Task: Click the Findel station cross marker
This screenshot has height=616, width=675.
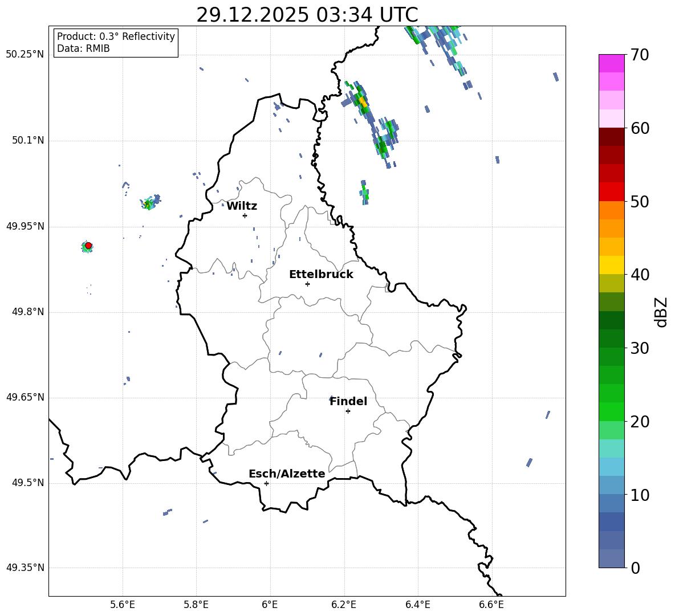Action: pyautogui.click(x=348, y=411)
